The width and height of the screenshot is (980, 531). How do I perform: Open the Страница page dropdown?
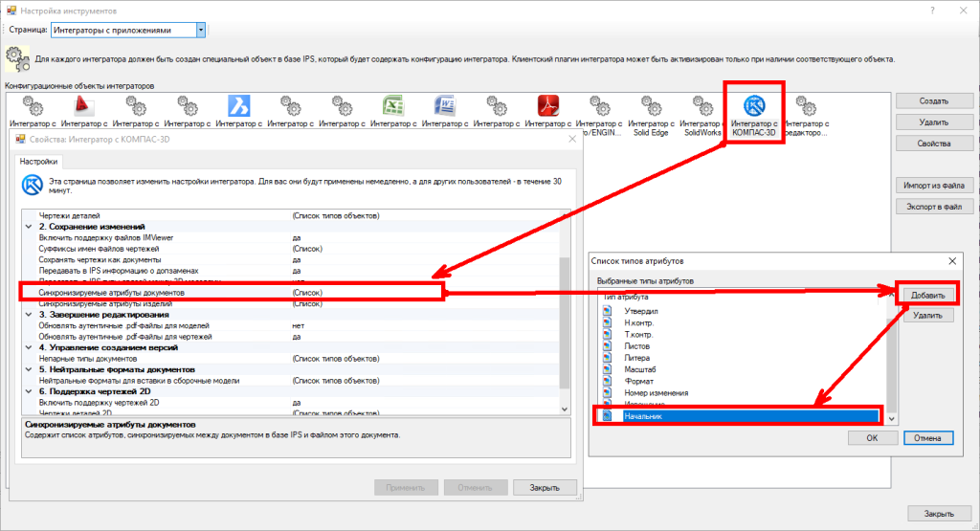[200, 30]
